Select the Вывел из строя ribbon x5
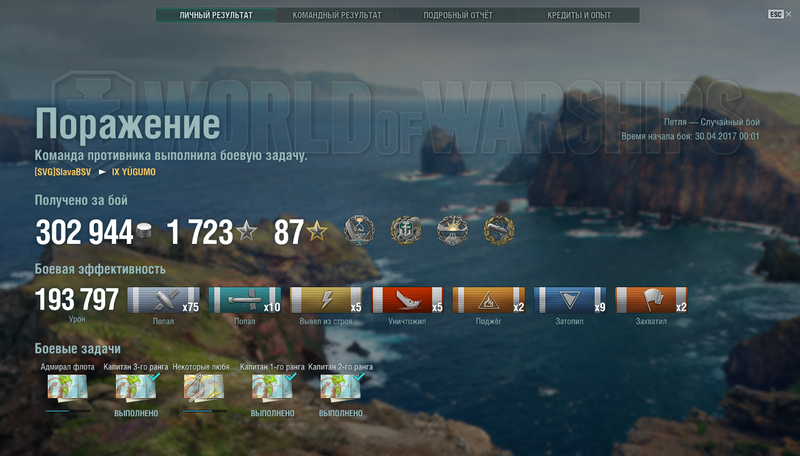This screenshot has width=800, height=456. coord(326,299)
